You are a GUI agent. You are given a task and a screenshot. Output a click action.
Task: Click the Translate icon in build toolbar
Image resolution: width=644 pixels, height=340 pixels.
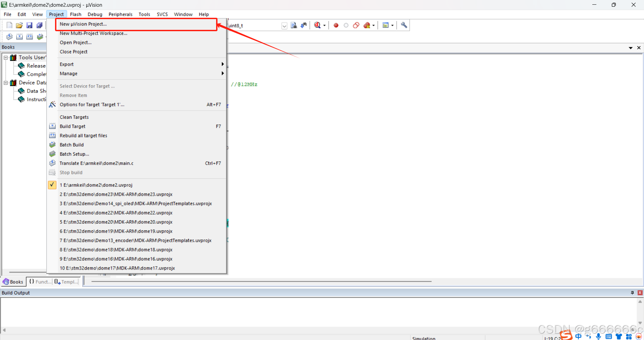click(9, 37)
